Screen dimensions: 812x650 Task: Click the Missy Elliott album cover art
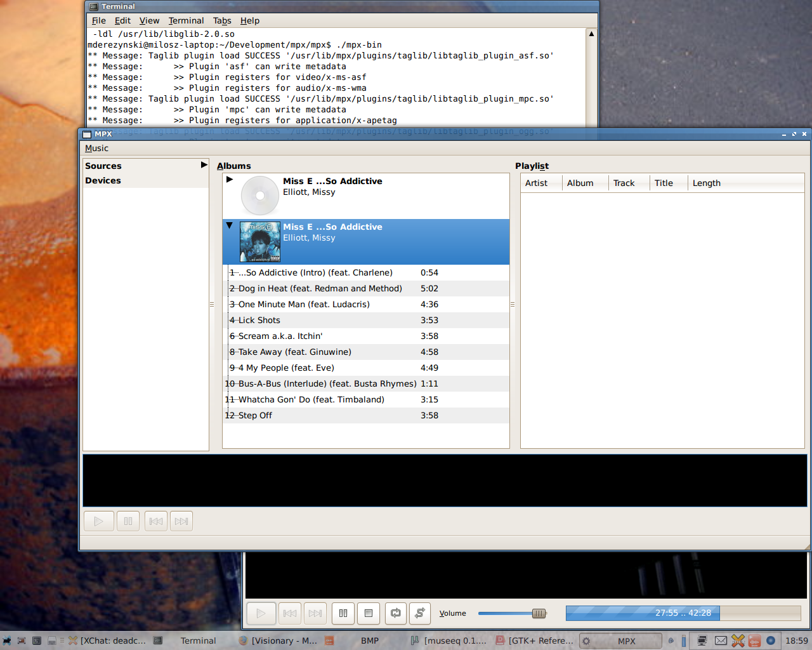tap(260, 242)
